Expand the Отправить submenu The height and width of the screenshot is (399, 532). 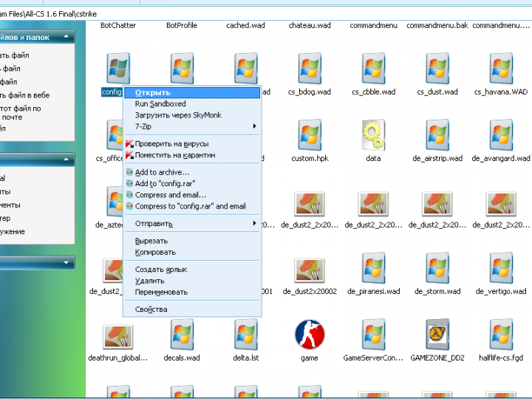(x=192, y=224)
